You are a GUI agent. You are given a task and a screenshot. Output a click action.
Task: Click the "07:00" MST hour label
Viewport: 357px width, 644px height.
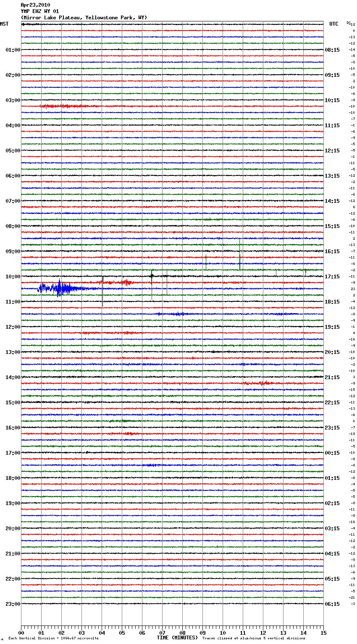[x=13, y=201]
